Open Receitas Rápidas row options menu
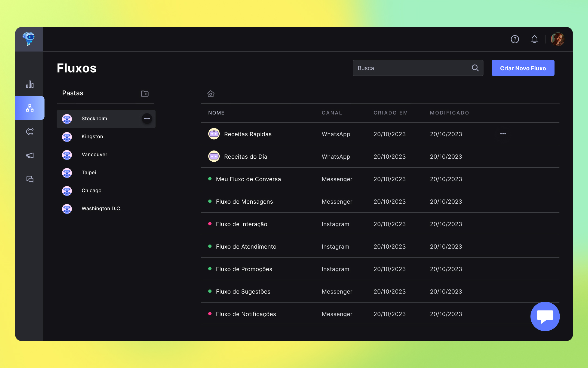 [x=503, y=134]
